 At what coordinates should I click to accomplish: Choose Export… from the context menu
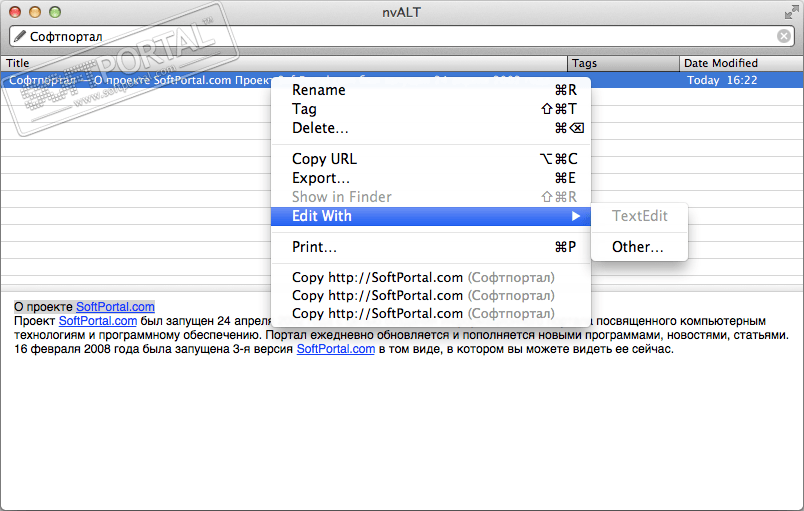click(x=431, y=178)
